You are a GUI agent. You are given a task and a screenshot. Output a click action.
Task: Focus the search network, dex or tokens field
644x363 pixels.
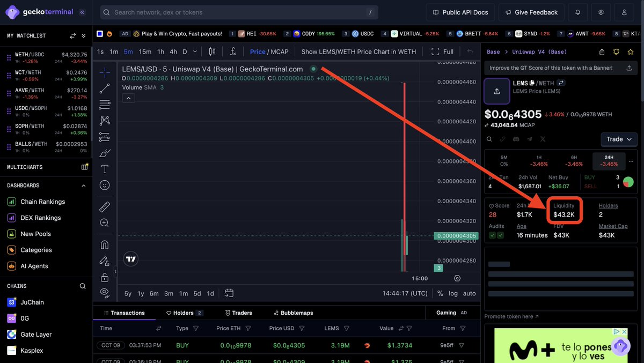[239, 12]
